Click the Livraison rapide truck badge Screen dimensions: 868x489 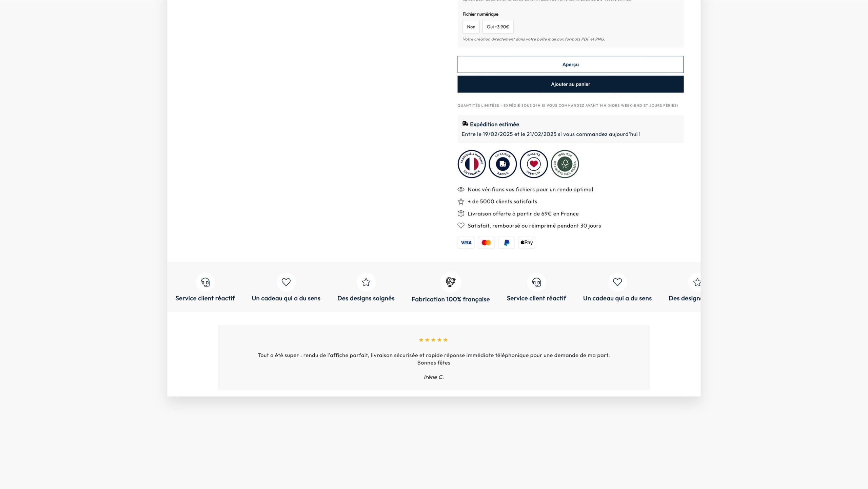(502, 164)
